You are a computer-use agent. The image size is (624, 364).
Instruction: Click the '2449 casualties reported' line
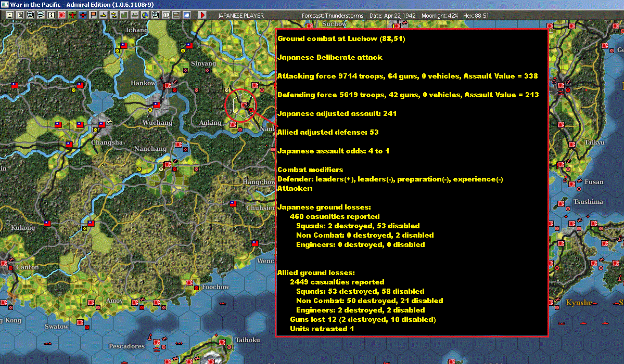point(337,282)
